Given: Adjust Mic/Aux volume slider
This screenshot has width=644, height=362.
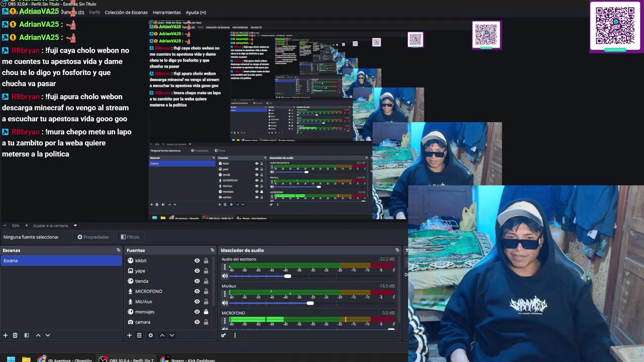Looking at the screenshot, I should [310, 303].
